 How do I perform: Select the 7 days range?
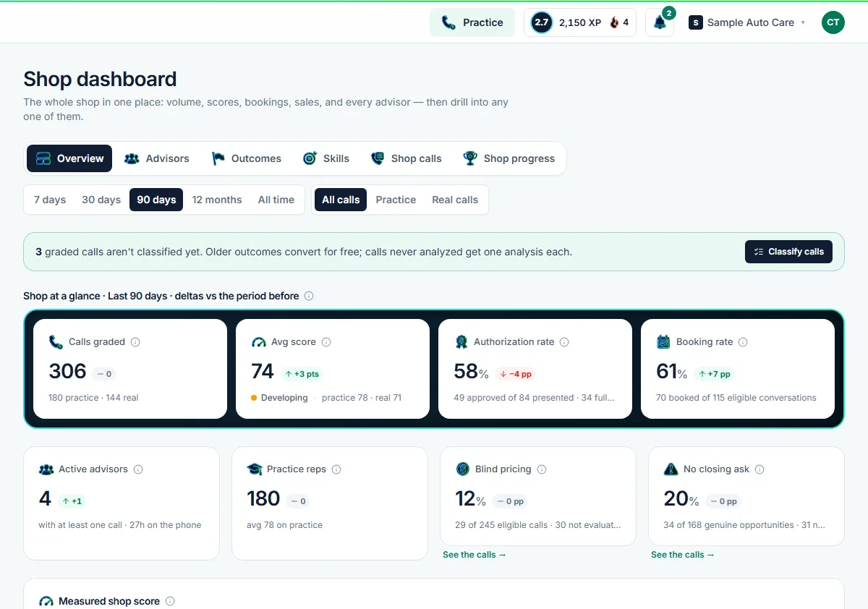point(50,200)
